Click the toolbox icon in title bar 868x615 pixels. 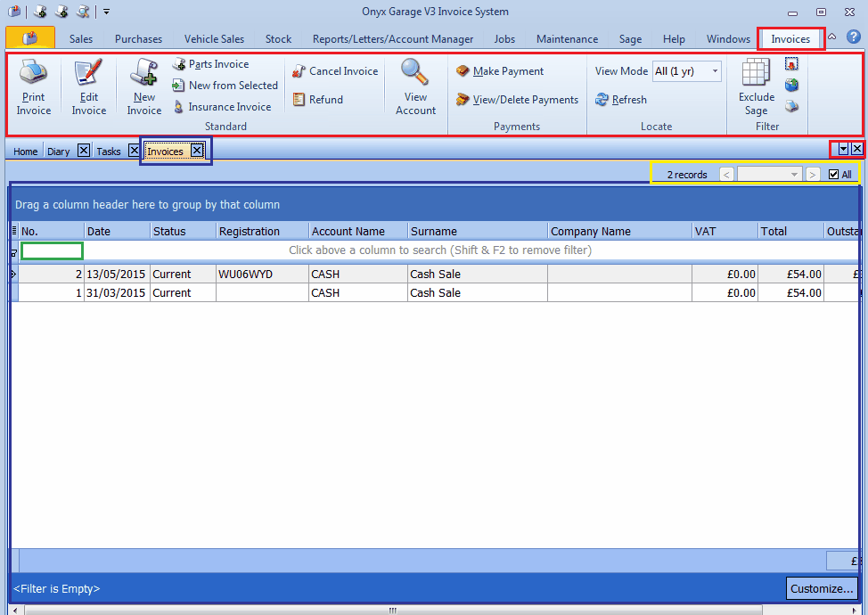14,11
